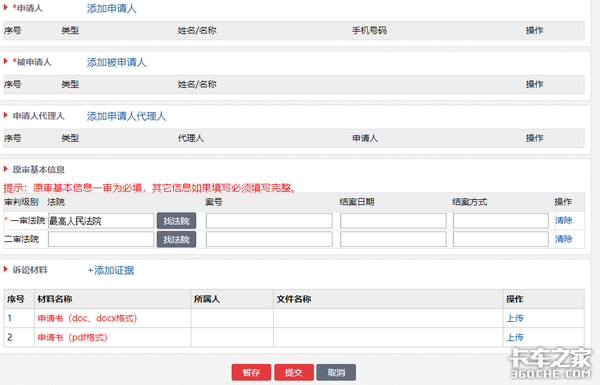Click 一审法院 案号 input field

tap(269, 221)
